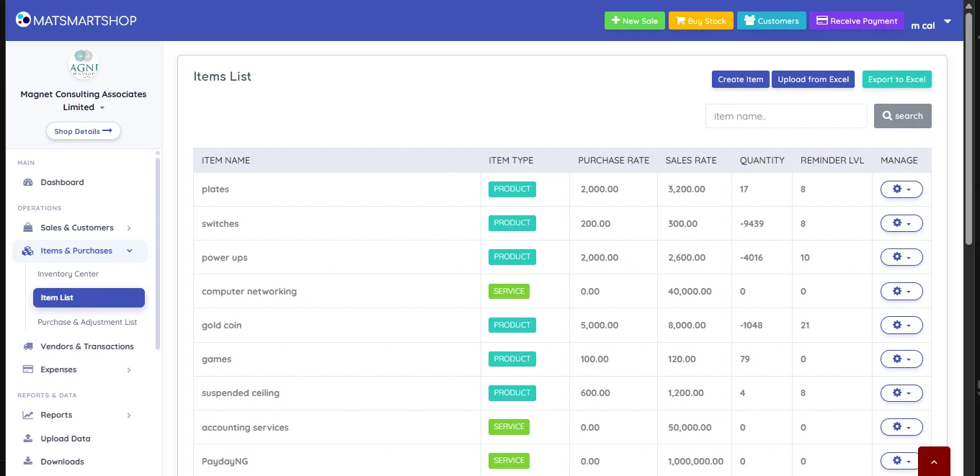Viewport: 980px width, 476px height.
Task: Open the m cal user dropdown
Action: click(931, 24)
